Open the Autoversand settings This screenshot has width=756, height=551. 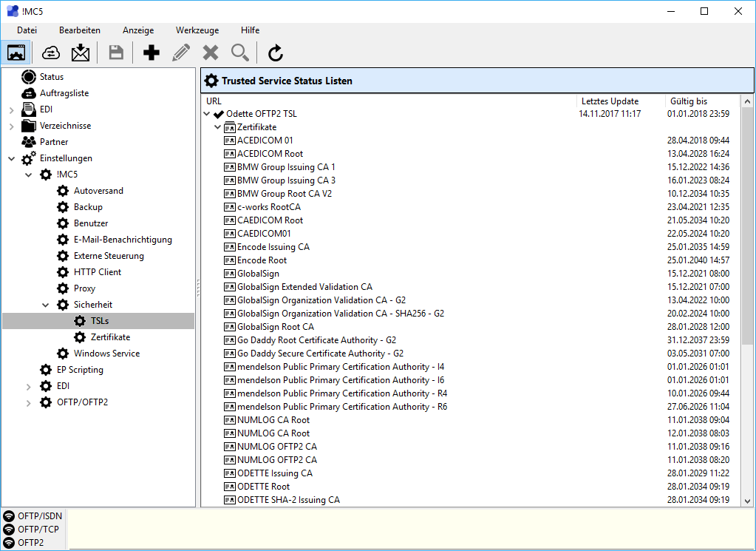coord(98,191)
